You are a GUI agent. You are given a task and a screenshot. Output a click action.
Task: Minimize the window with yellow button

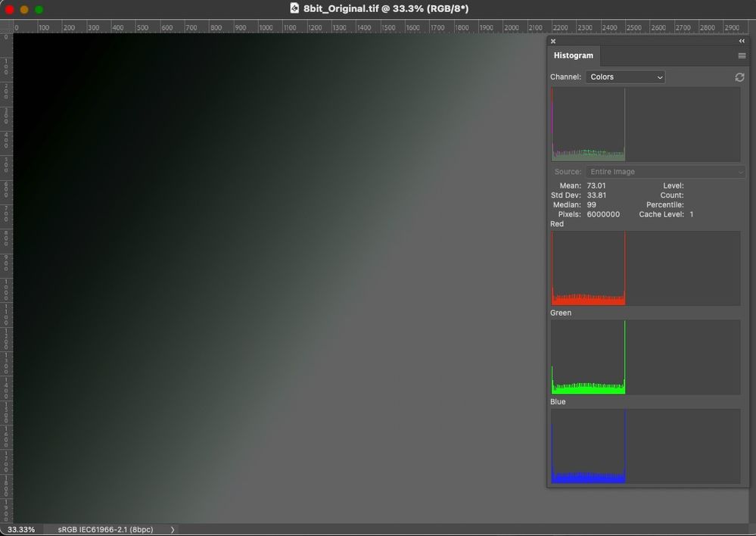[24, 9]
